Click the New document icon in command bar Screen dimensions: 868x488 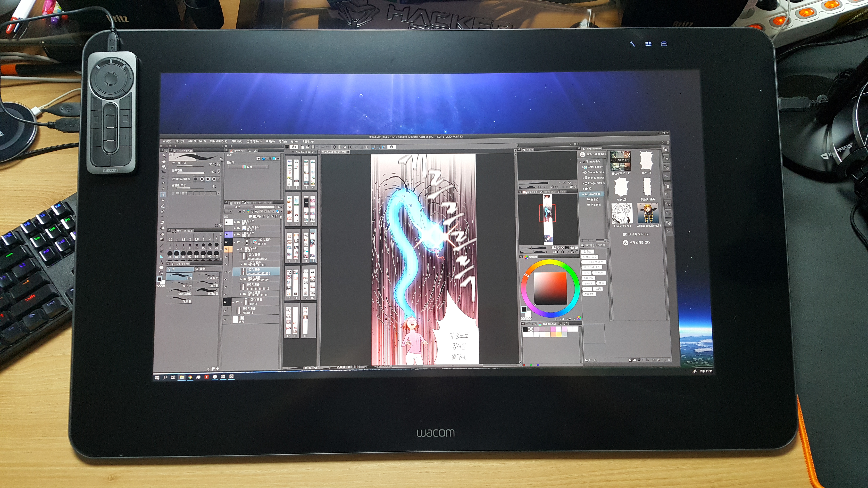(302, 147)
